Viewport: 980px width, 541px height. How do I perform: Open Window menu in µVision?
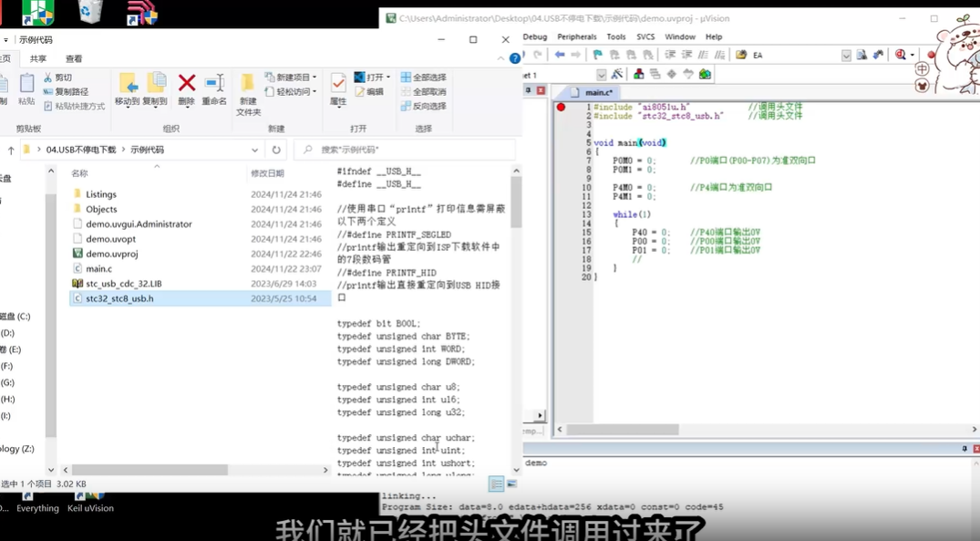click(x=680, y=36)
